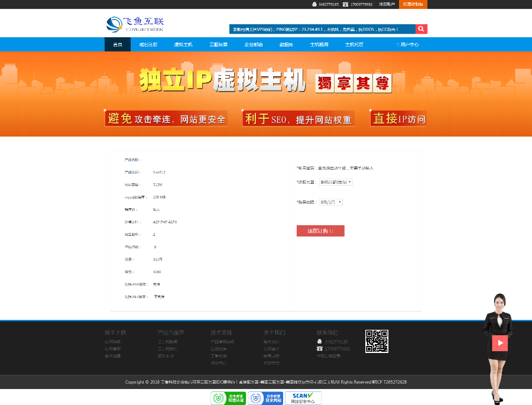
Task: Click footer link 工单系统
Action: [219, 356]
